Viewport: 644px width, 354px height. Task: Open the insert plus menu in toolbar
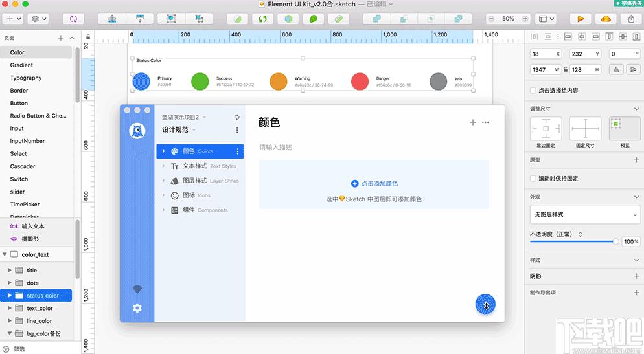13,19
